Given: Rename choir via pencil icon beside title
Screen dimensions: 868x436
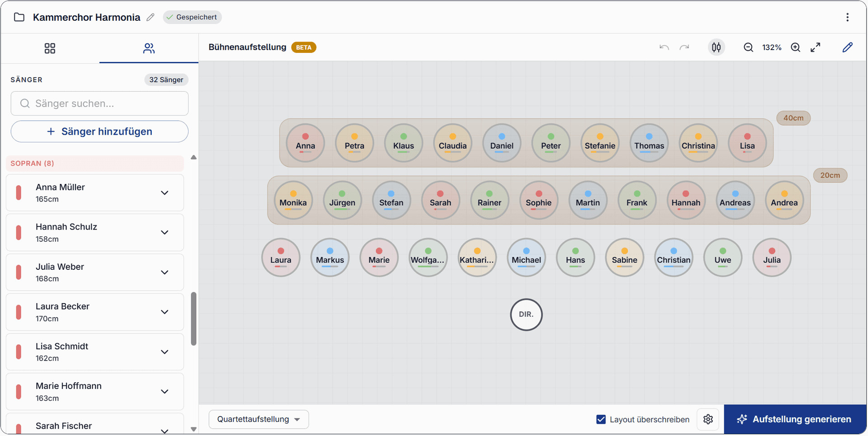Looking at the screenshot, I should [151, 17].
